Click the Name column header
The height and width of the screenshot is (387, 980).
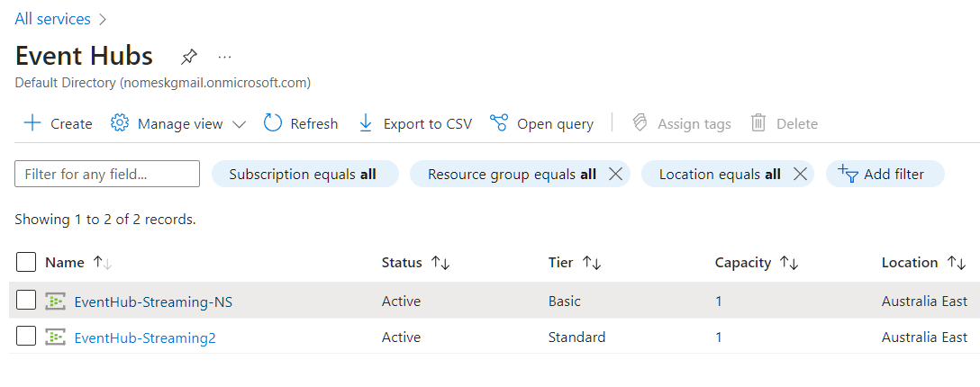pos(64,262)
